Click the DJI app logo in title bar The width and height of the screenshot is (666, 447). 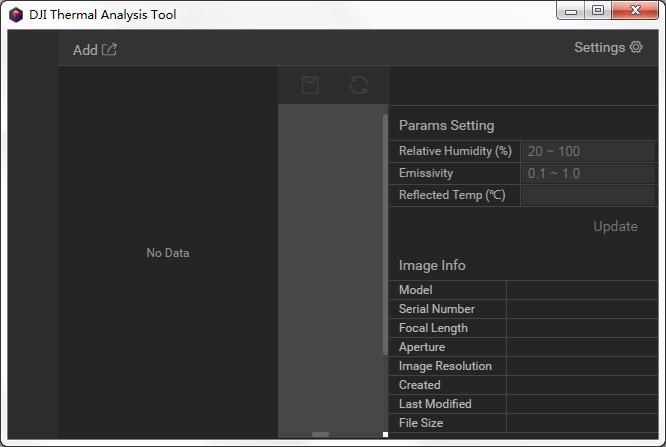[15, 15]
